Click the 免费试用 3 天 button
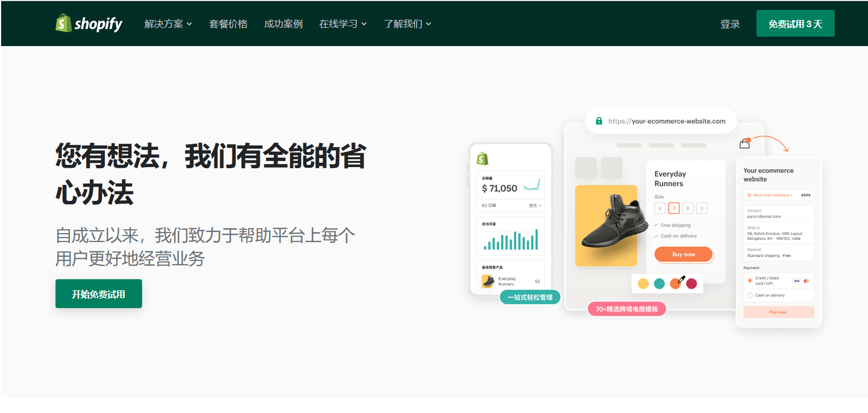Image resolution: width=868 pixels, height=413 pixels. 795,24
